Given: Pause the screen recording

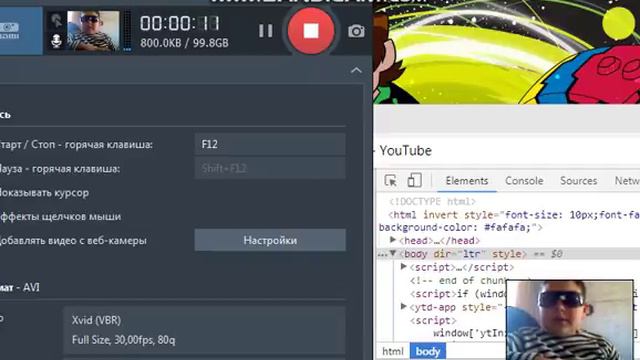Looking at the screenshot, I should pos(266,31).
